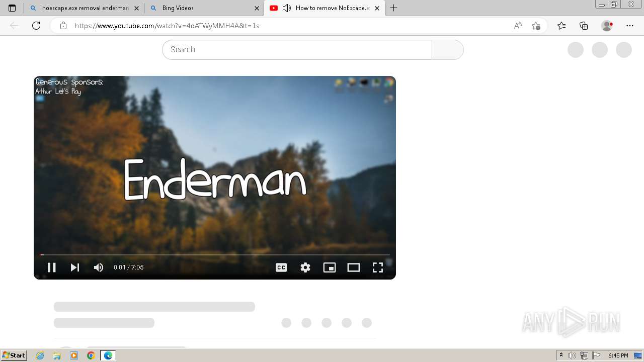Open the Windows Start menu
This screenshot has height=362, width=644.
pyautogui.click(x=14, y=355)
